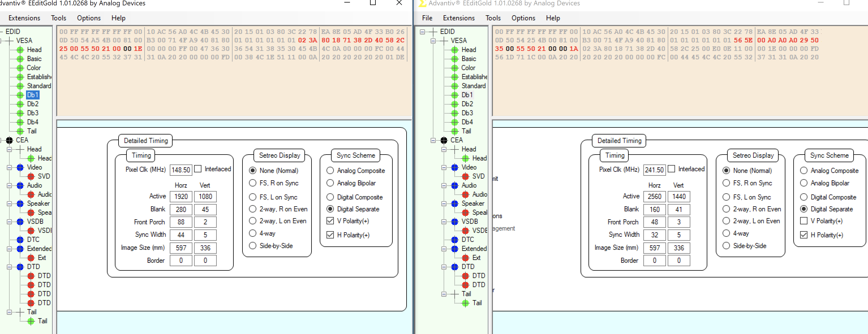Click Horz Blank field showing 280
868x334 pixels.
(x=181, y=209)
